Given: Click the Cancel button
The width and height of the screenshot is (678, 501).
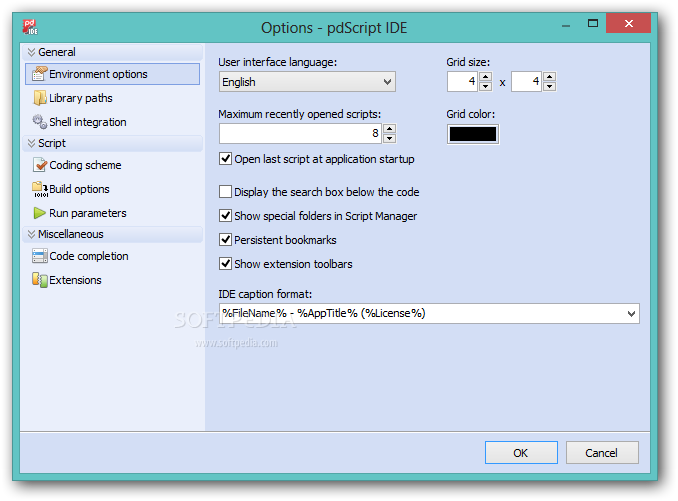Looking at the screenshot, I should coord(602,453).
